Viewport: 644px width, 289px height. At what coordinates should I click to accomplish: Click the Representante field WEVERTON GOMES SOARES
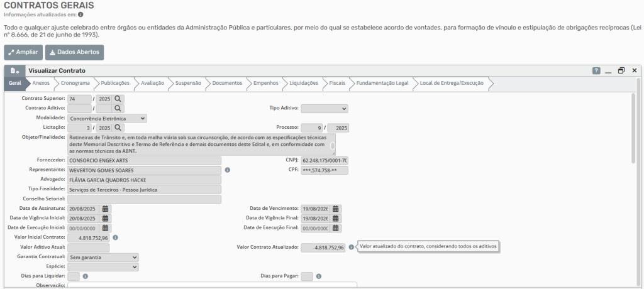pyautogui.click(x=144, y=170)
